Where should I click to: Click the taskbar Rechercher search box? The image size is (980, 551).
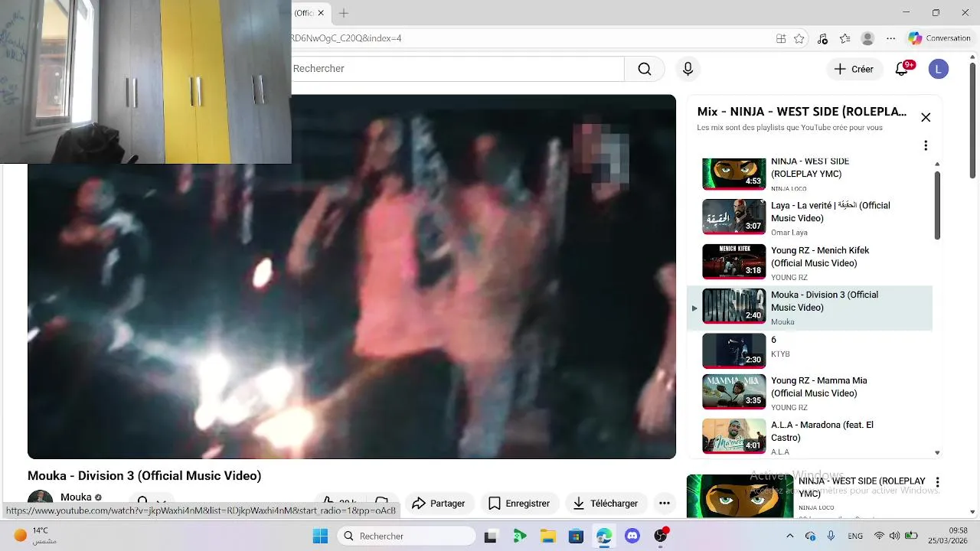click(x=406, y=536)
